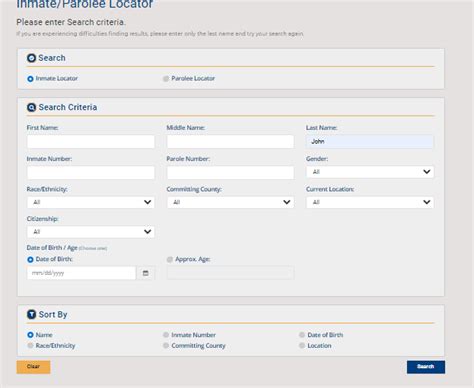Click the 'Gender:' label

pyautogui.click(x=317, y=159)
